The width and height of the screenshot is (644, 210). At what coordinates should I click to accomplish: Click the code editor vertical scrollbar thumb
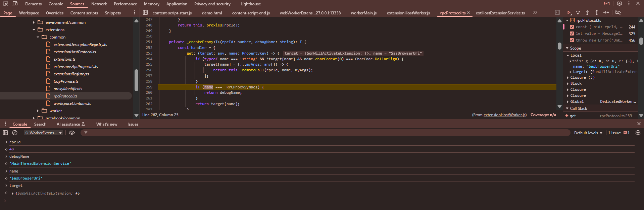[x=559, y=46]
